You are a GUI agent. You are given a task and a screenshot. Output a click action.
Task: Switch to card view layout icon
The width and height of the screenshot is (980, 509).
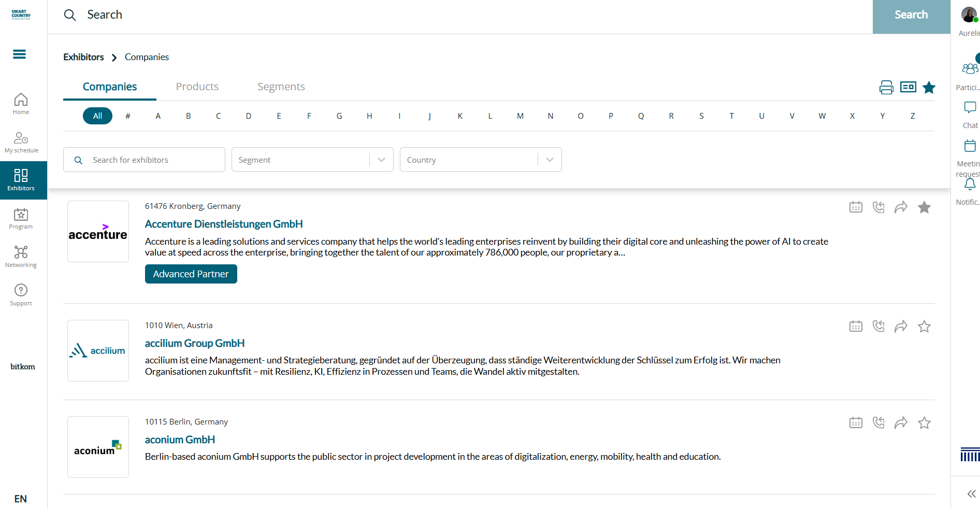click(x=908, y=87)
